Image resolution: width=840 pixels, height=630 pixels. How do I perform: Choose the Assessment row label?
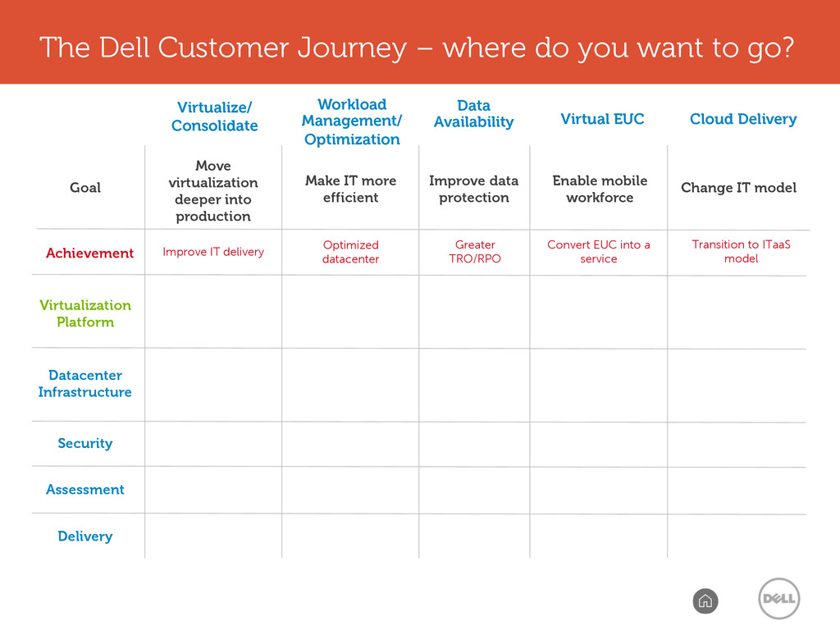pyautogui.click(x=85, y=490)
